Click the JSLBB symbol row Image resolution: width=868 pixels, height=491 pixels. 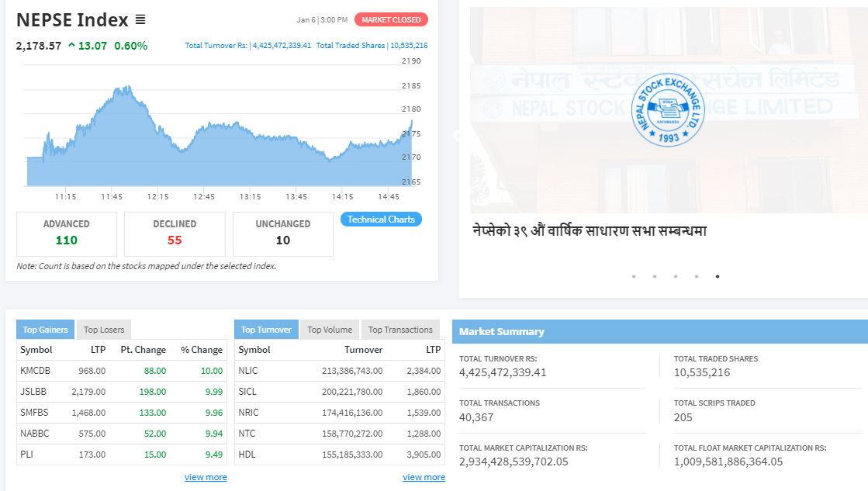(122, 392)
